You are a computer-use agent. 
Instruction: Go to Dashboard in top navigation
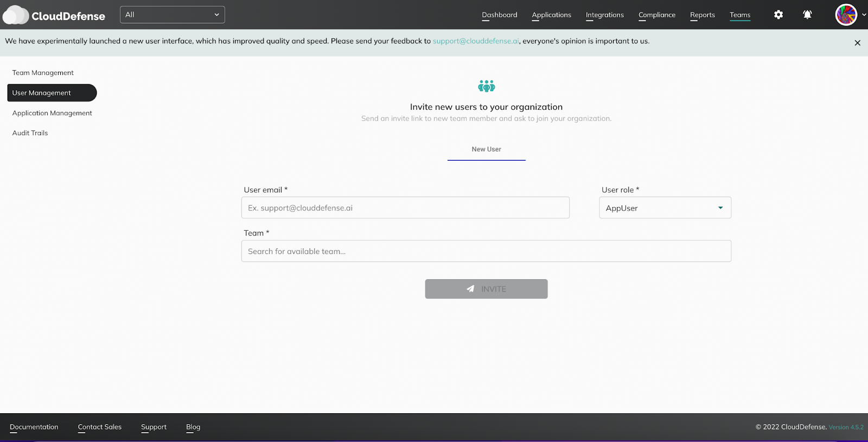click(x=500, y=15)
